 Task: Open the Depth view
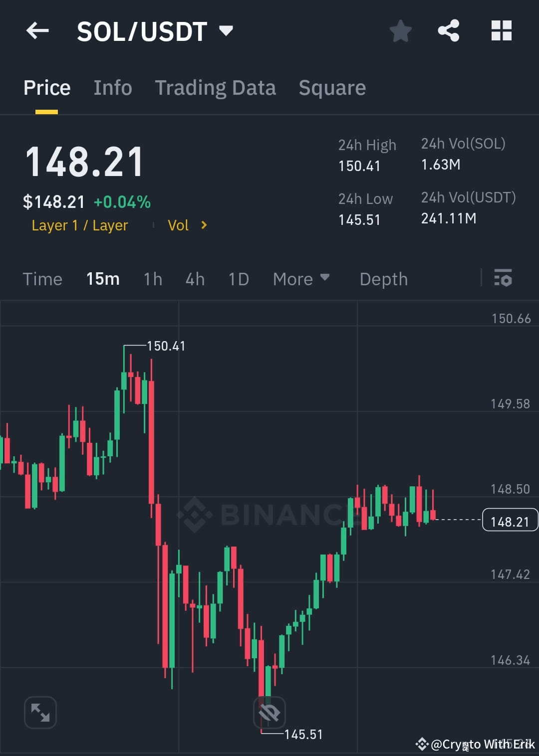(x=383, y=279)
